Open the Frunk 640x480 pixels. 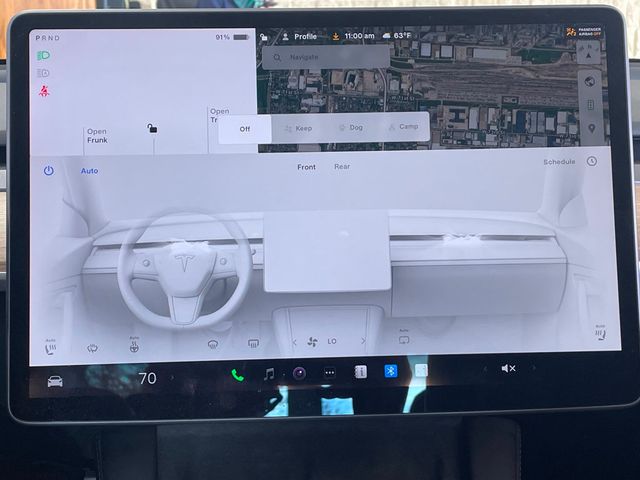click(x=97, y=136)
